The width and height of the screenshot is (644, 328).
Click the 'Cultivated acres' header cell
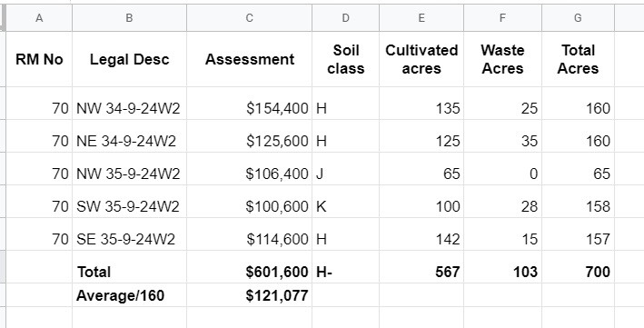coord(421,59)
